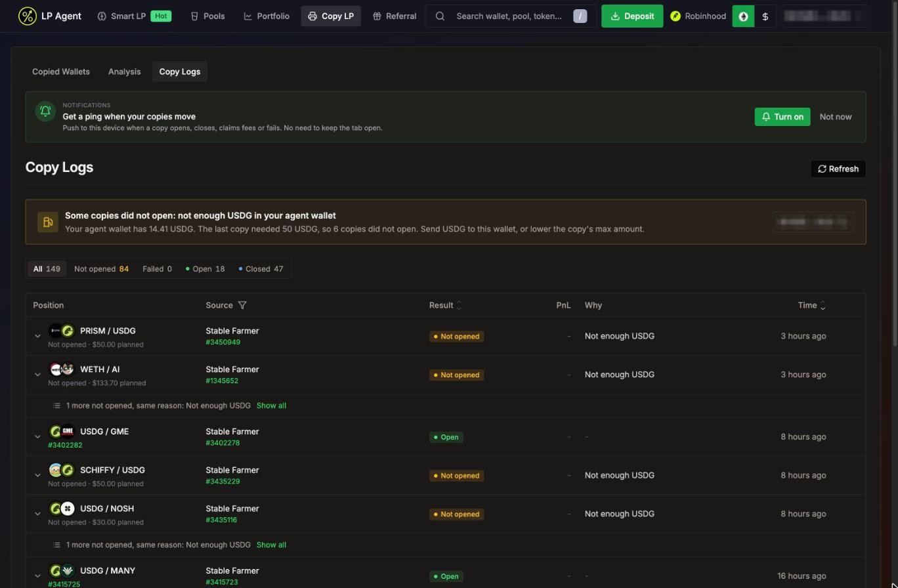
Task: Filter logs by Open 18
Action: [205, 269]
